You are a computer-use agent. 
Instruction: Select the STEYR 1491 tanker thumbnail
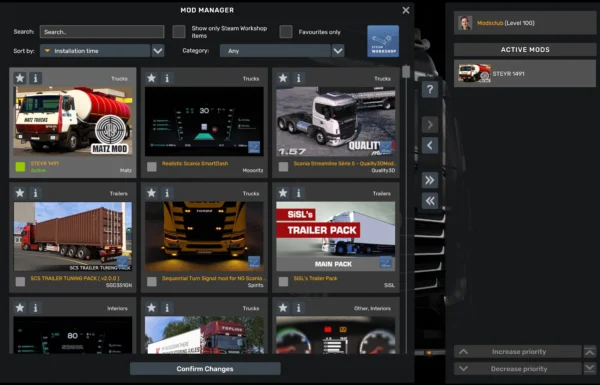coord(73,121)
